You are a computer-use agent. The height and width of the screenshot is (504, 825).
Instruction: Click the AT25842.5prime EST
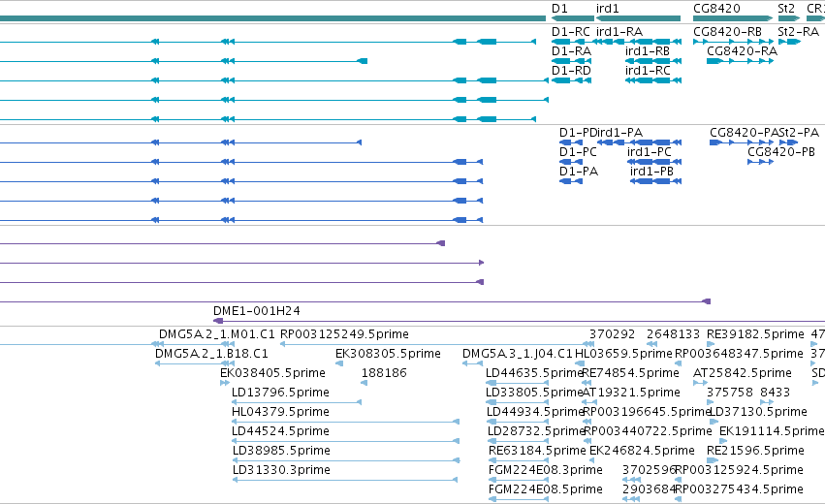click(743, 373)
